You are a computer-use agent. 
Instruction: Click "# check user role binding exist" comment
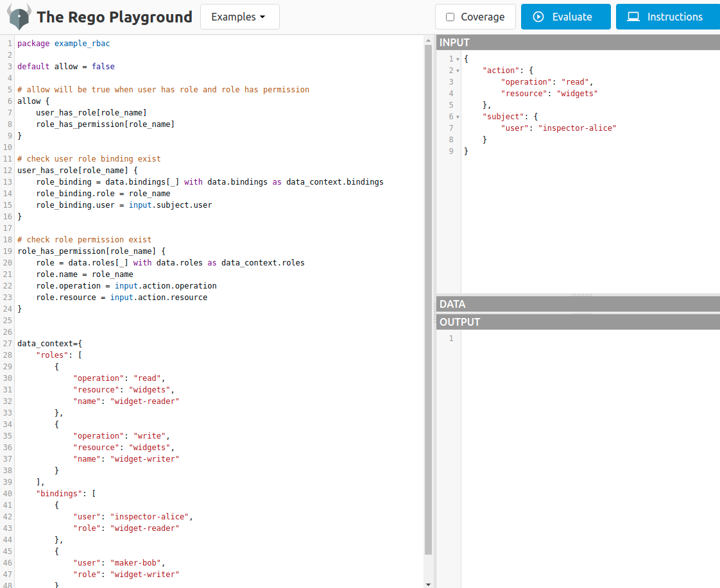tap(89, 158)
